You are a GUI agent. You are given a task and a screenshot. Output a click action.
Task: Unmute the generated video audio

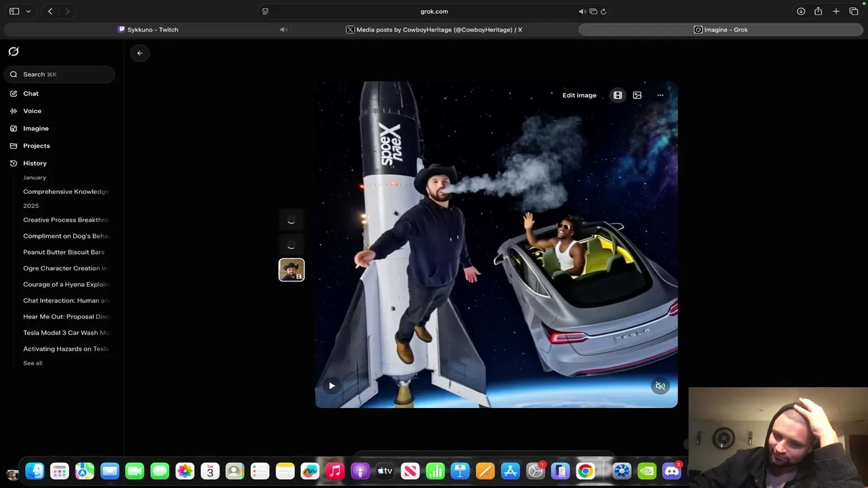(660, 386)
